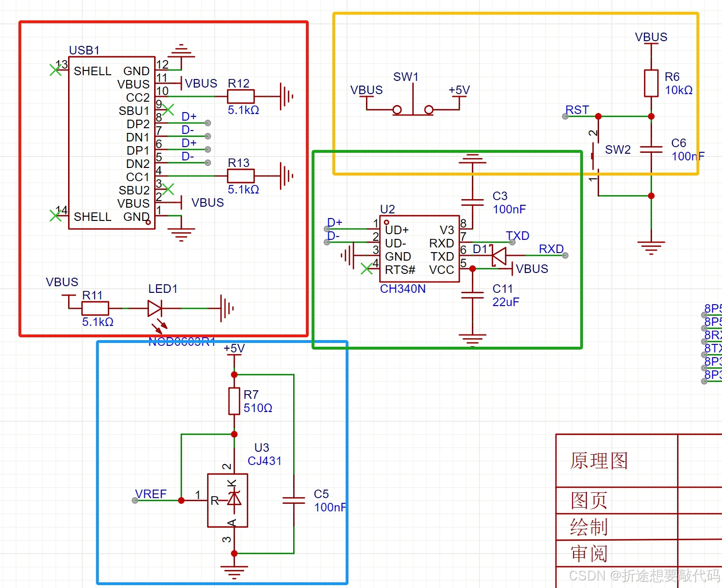
Task: Select the USB1 designator label
Action: point(84,50)
